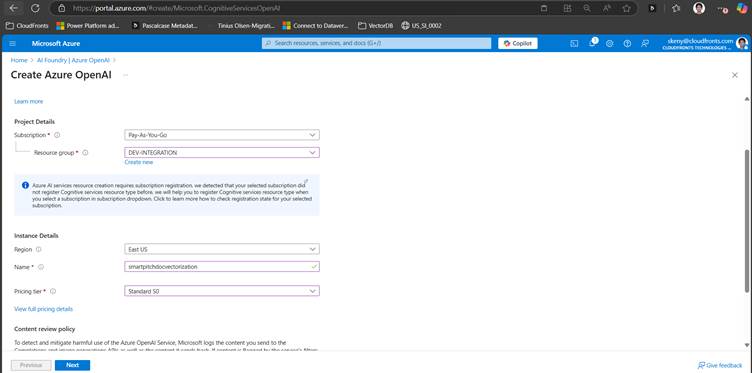Open US_SI_0002 bookmark
752x373 pixels.
(x=421, y=25)
